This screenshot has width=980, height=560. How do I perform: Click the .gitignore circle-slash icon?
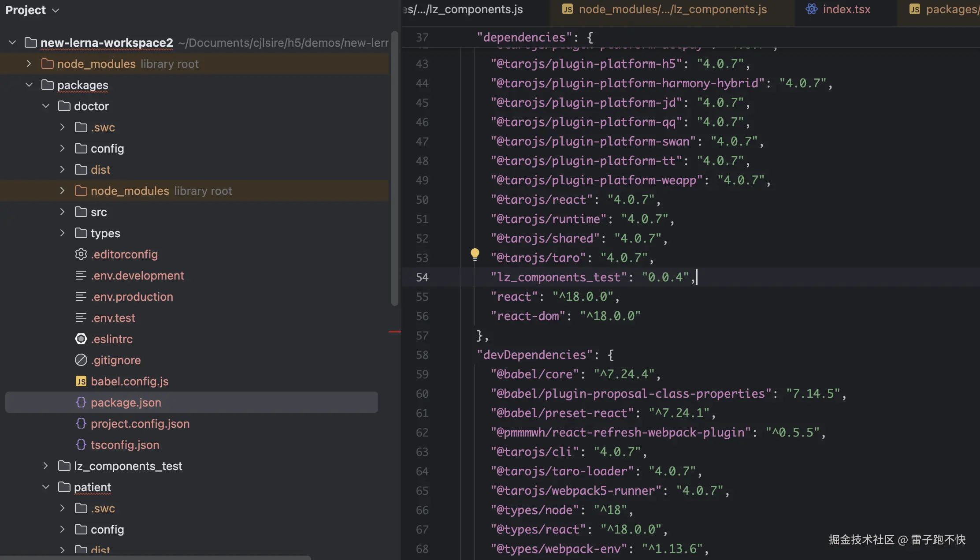81,360
